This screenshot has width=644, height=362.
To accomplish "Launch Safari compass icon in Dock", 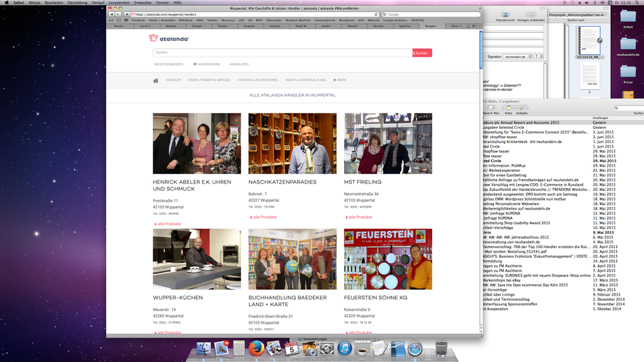I will click(415, 348).
